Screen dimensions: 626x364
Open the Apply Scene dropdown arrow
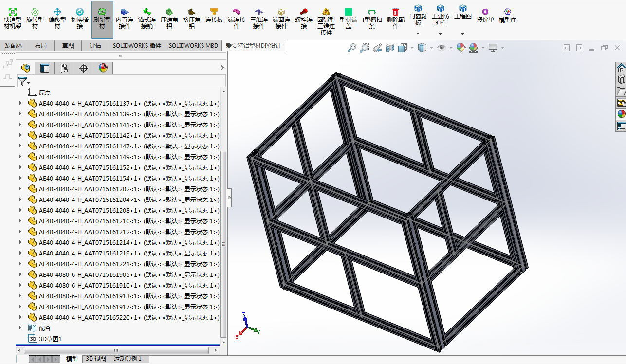pyautogui.click(x=483, y=48)
